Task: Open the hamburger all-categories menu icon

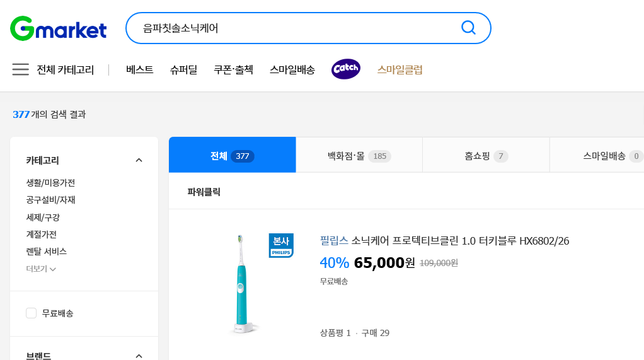Action: (21, 69)
